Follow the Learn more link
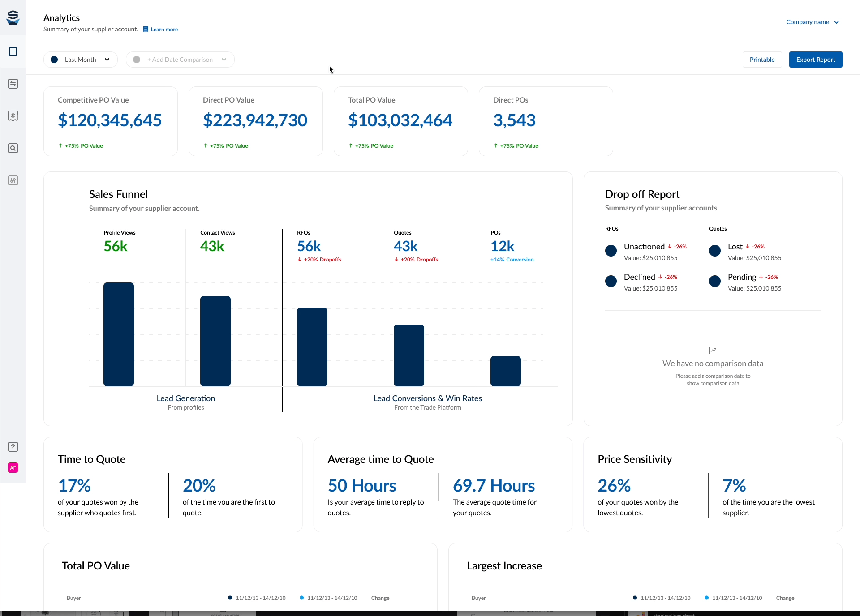Screen dimensions: 860x616 click(164, 30)
